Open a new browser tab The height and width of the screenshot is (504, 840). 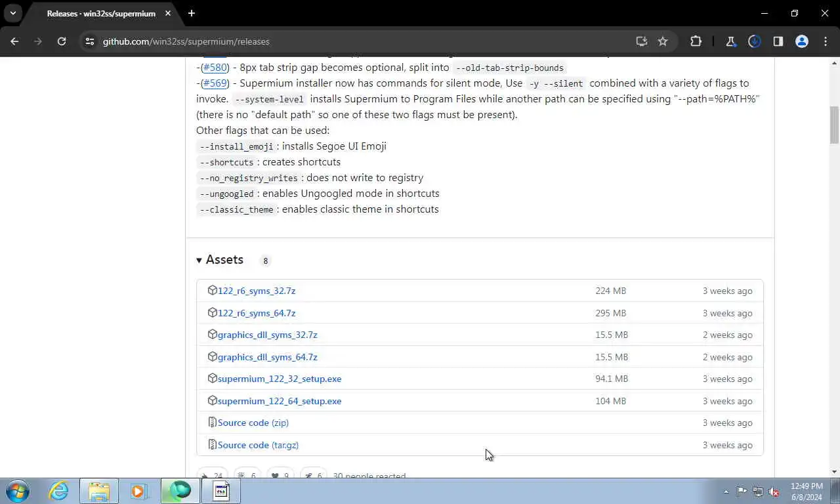click(x=191, y=13)
